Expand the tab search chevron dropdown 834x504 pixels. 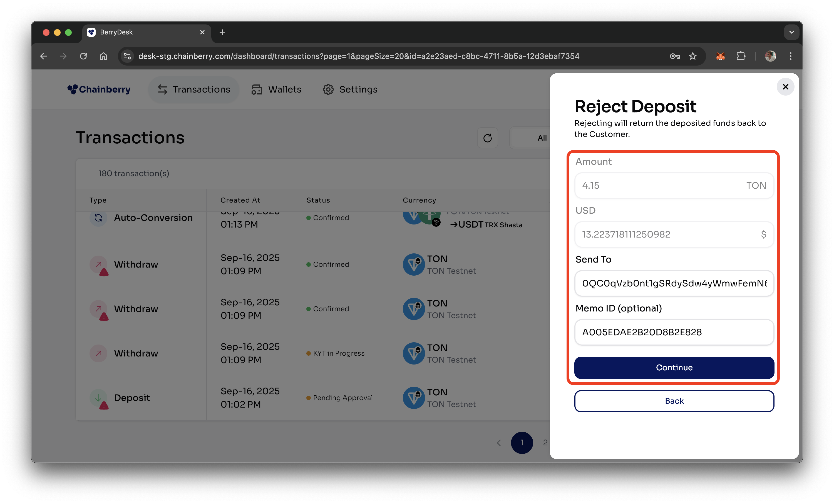click(x=791, y=33)
